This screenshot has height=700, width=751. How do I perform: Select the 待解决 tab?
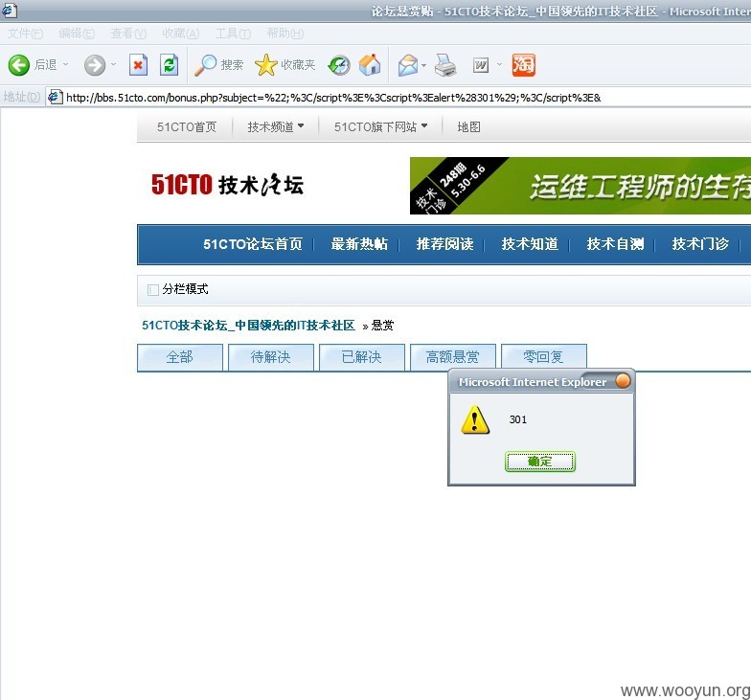click(x=271, y=357)
